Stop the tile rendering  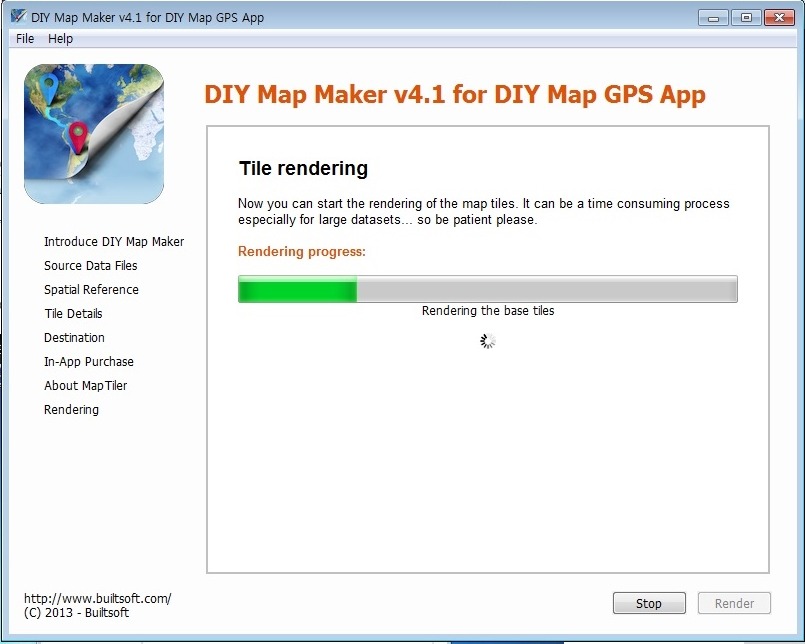pos(649,603)
